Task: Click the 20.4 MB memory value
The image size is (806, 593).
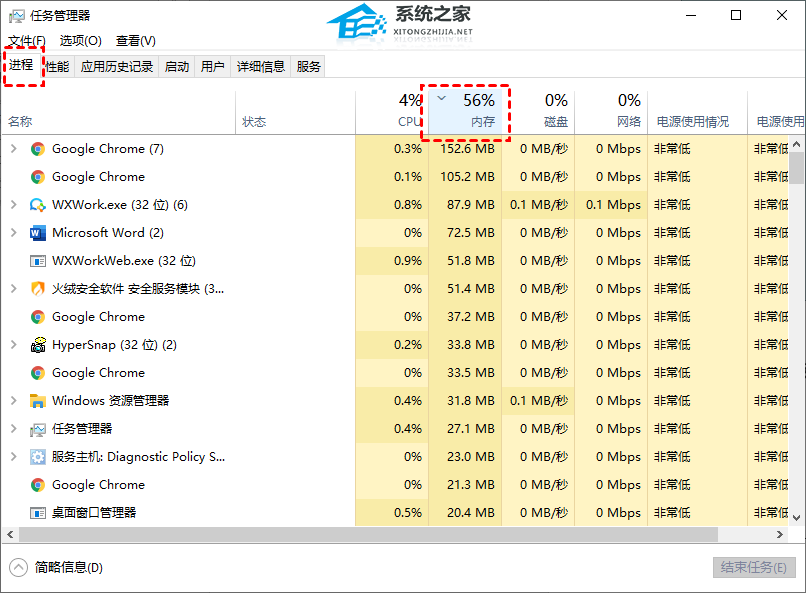Action: coord(470,513)
